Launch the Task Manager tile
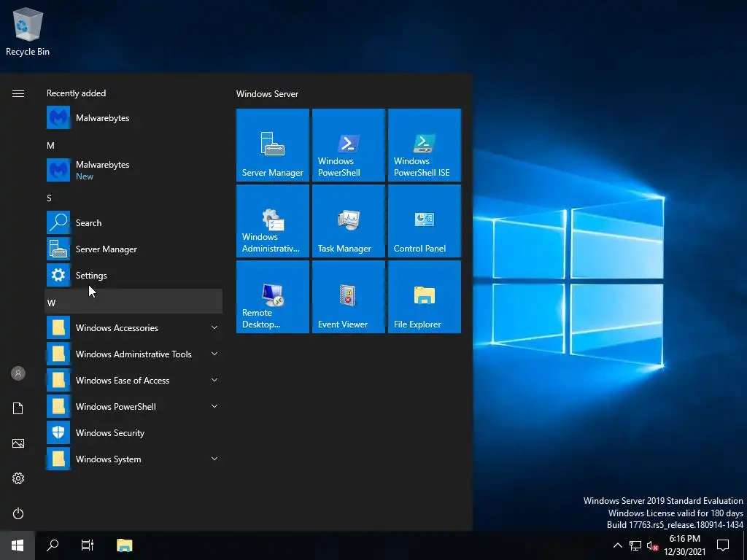This screenshot has width=747, height=560. (348, 220)
